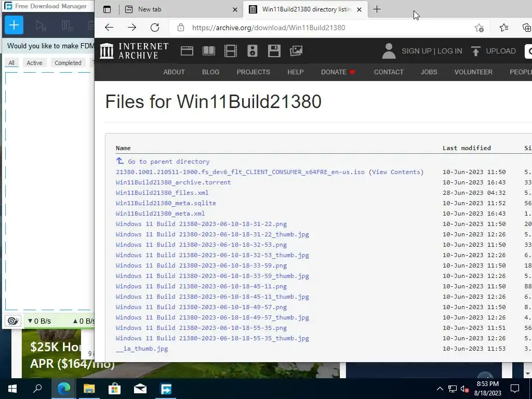The width and height of the screenshot is (532, 399).
Task: Open Windows 11 Build 21380-2023-06-10-18-45-11.png
Action: pos(201,286)
